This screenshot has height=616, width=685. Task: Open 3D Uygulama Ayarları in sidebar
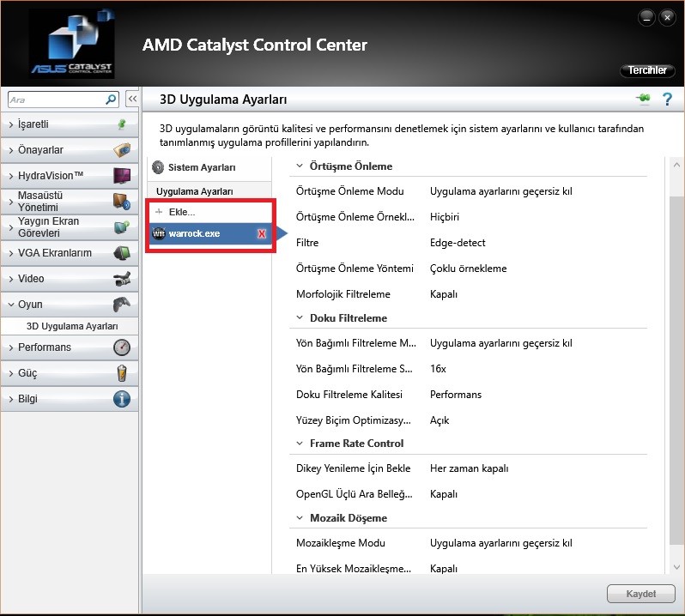click(x=72, y=326)
